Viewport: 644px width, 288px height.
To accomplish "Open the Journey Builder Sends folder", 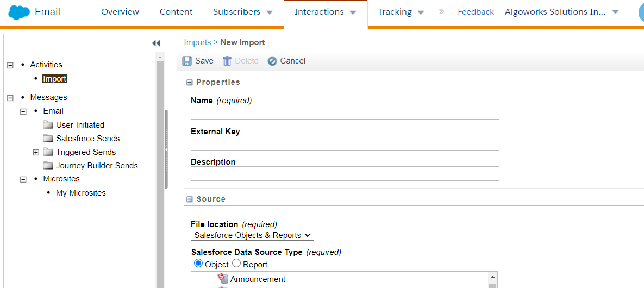I will tap(97, 166).
